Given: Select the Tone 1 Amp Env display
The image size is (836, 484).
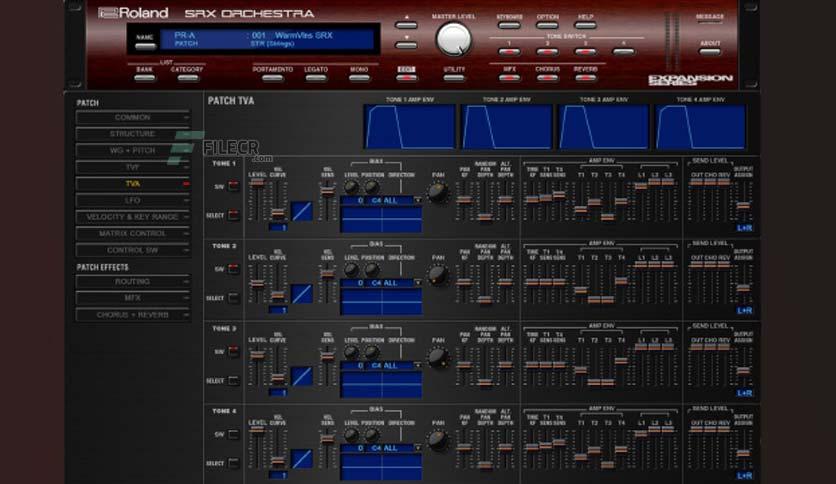Looking at the screenshot, I should click(x=409, y=127).
